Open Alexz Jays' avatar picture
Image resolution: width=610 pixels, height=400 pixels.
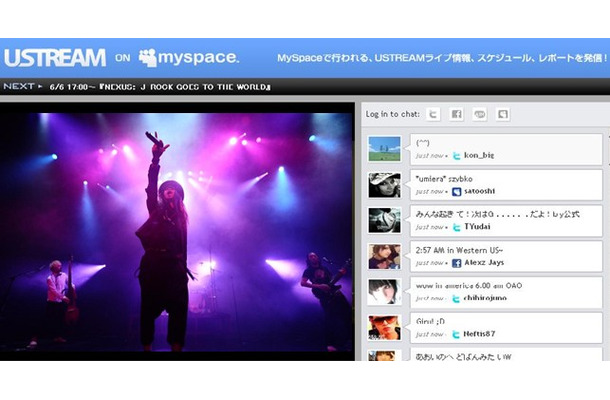(384, 256)
